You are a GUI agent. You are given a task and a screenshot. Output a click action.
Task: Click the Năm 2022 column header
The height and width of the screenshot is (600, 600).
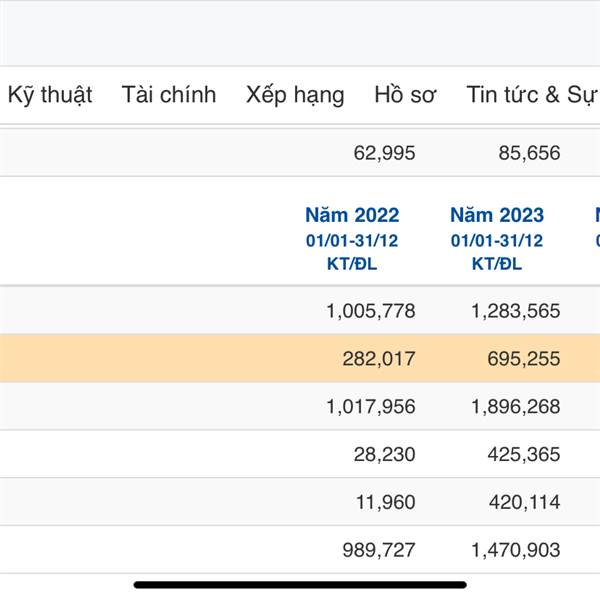(352, 215)
